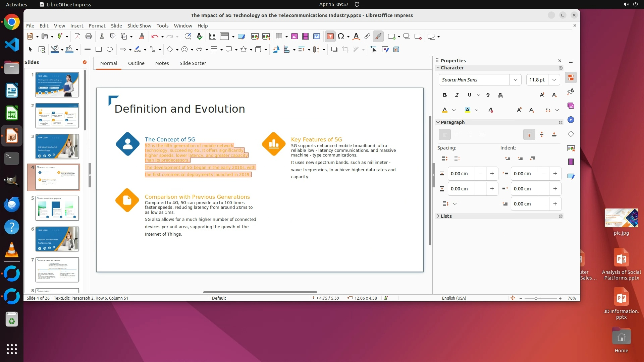The width and height of the screenshot is (644, 362).
Task: Click the Outline view tab
Action: pyautogui.click(x=136, y=63)
